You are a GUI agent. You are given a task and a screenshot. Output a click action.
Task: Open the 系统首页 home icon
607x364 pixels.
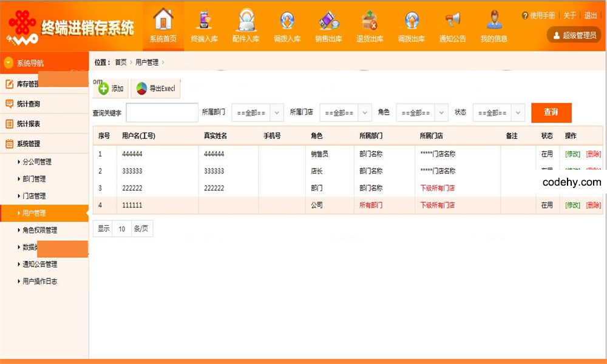[x=163, y=19]
